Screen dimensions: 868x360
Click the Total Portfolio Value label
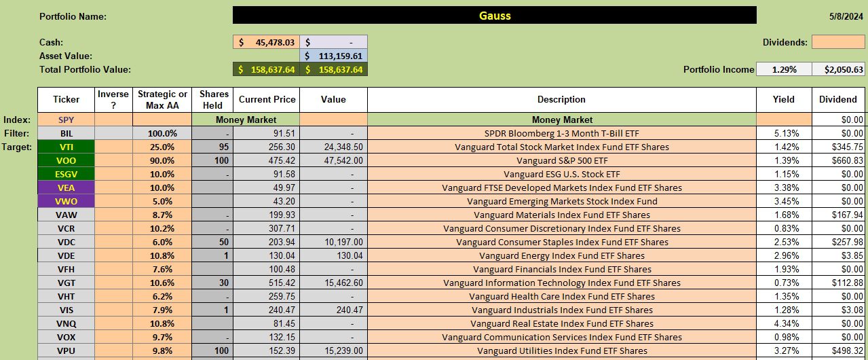(86, 69)
